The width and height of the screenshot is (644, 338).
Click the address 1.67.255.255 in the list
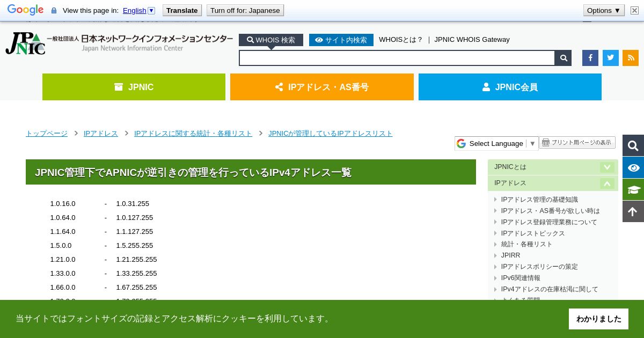pyautogui.click(x=136, y=288)
